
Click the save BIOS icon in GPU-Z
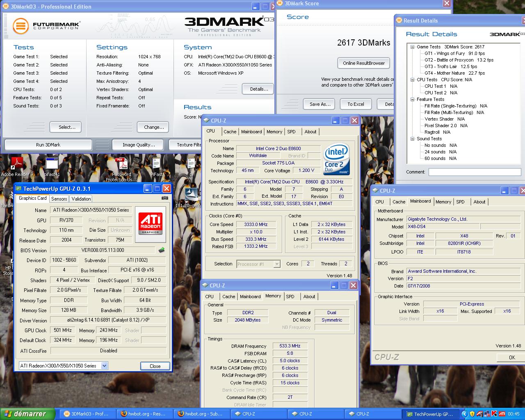(162, 250)
